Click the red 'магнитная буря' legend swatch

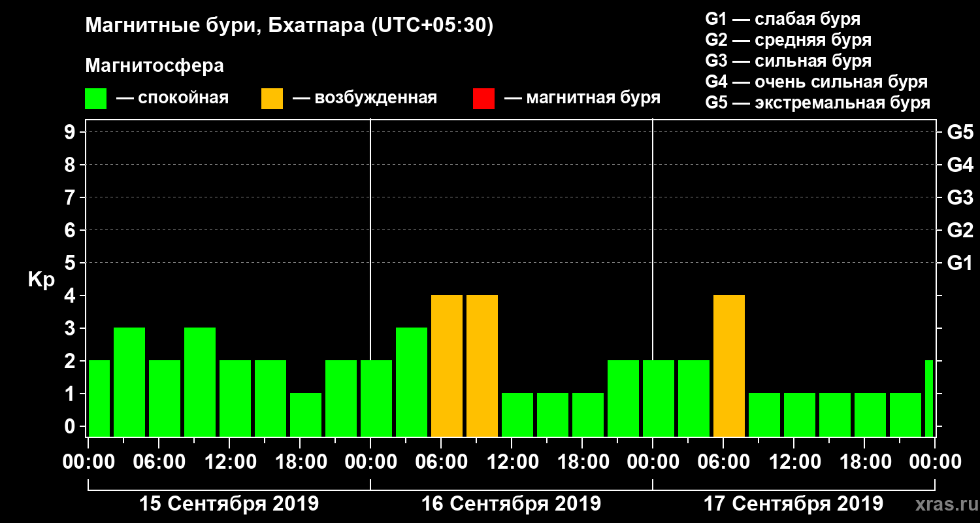pyautogui.click(x=483, y=99)
